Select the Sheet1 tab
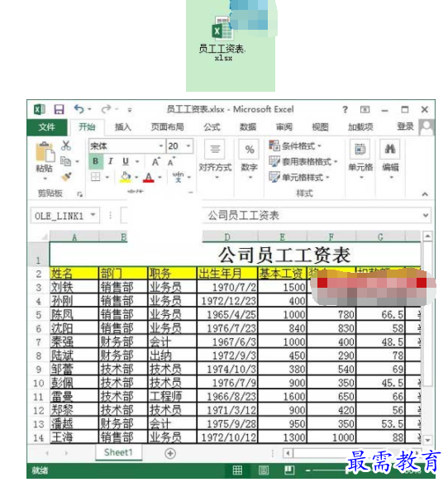The image size is (448, 487). 118,452
